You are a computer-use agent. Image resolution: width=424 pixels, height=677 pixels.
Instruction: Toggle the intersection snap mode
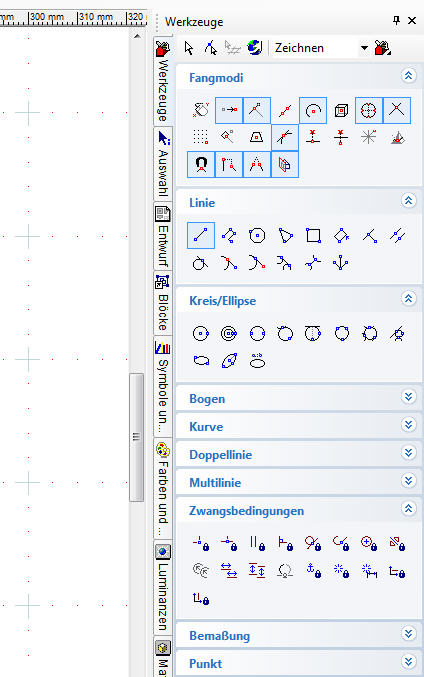396,110
